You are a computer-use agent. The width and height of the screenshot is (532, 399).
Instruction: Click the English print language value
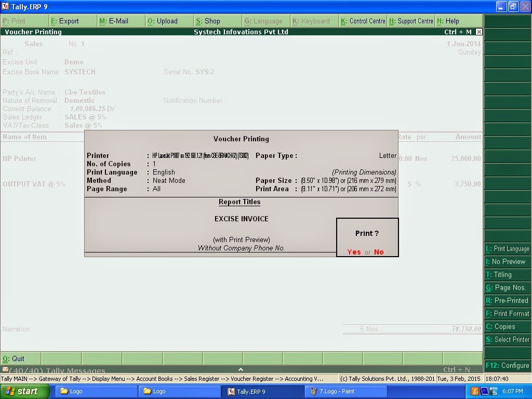(x=164, y=172)
